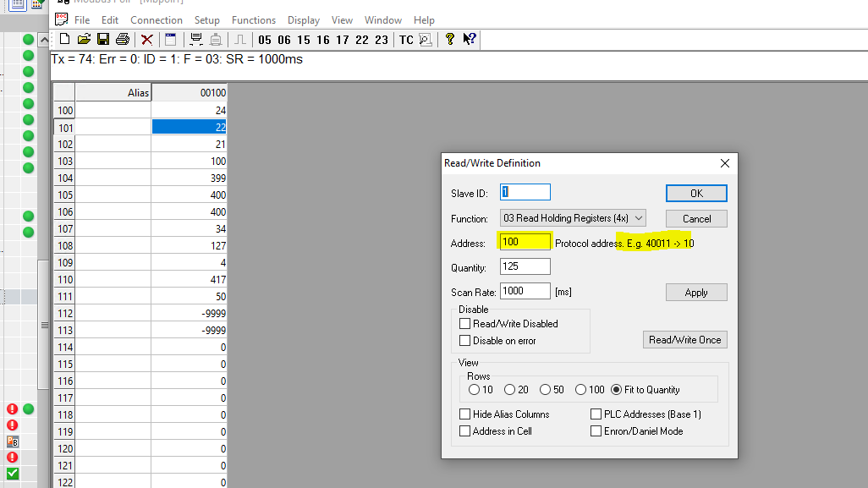Toggle PLC Addresses (Base 1) checkbox
This screenshot has height=488, width=868.
(x=596, y=414)
